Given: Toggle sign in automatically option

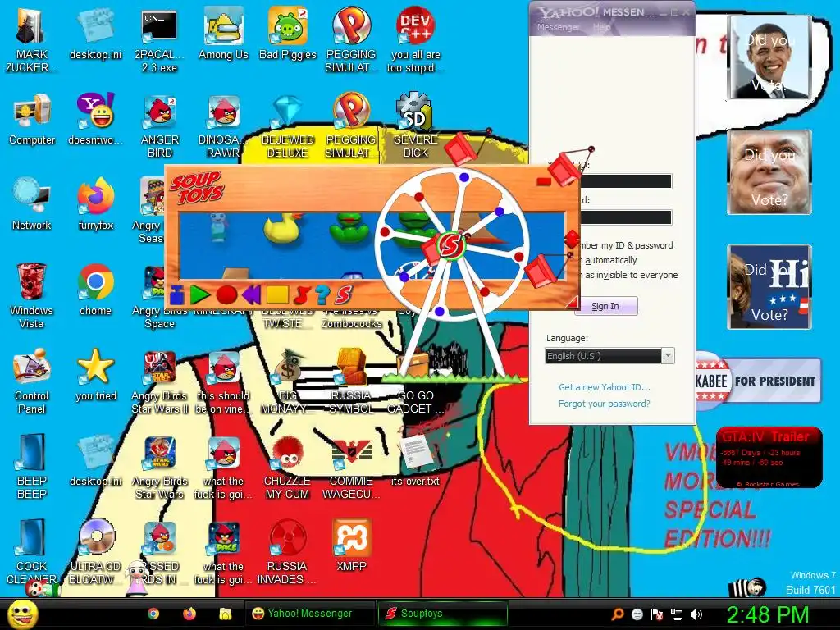Looking at the screenshot, I should pos(608,260).
